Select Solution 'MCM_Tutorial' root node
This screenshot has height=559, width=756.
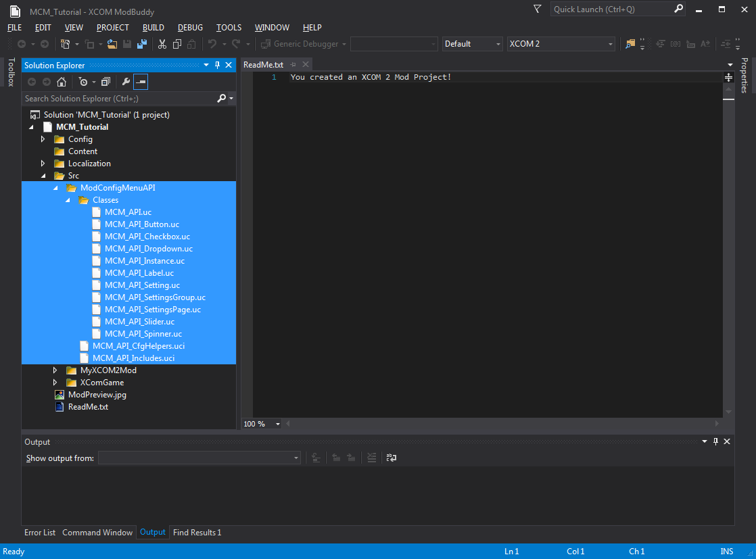[x=107, y=115]
